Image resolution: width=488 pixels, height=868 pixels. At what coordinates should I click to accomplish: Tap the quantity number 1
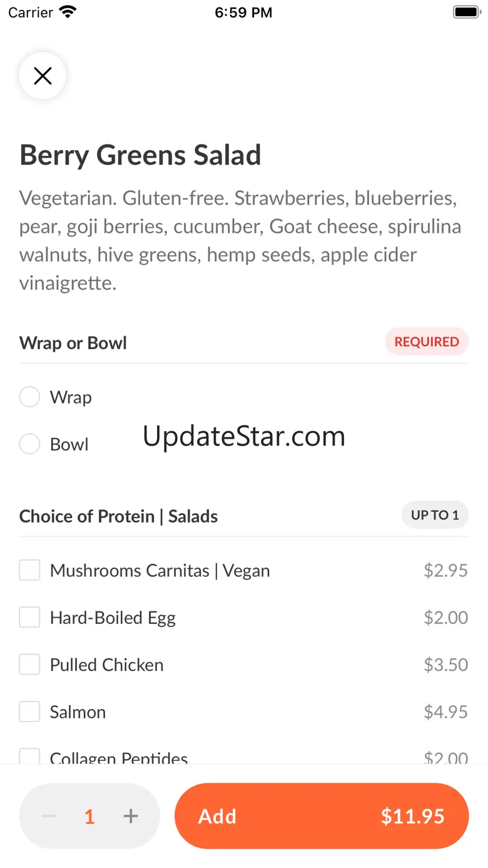89,816
